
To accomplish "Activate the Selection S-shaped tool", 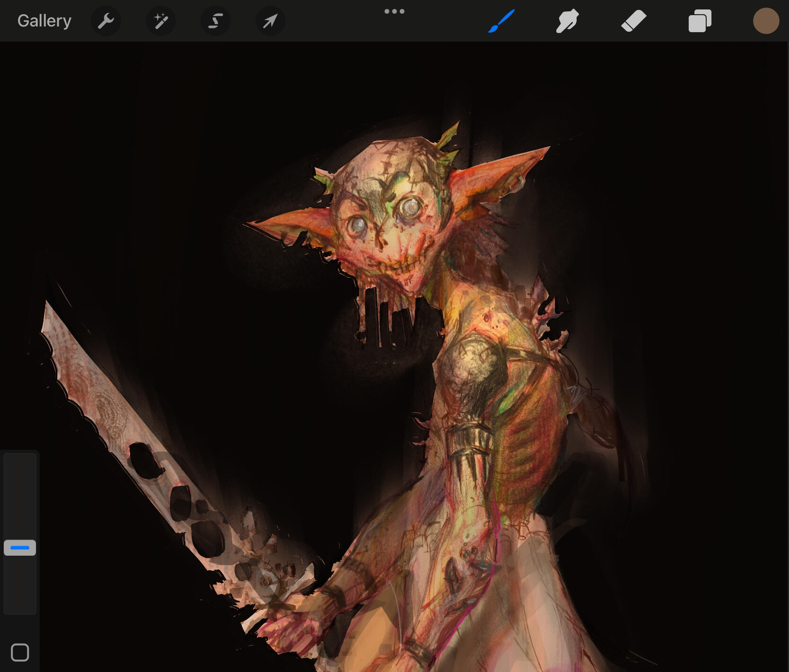I will point(216,21).
